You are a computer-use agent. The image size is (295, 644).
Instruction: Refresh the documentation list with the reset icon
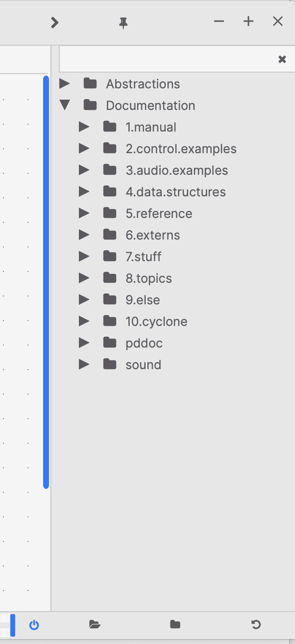tap(256, 624)
